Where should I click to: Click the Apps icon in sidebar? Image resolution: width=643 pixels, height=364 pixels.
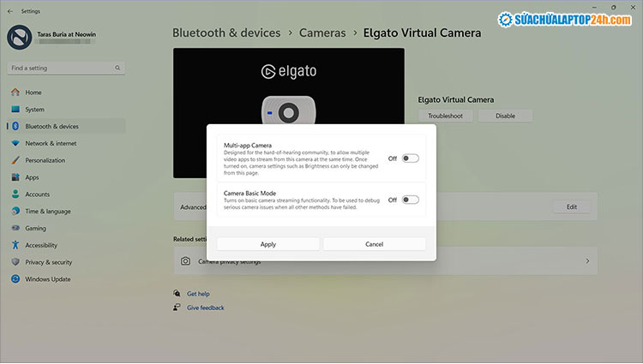point(15,177)
